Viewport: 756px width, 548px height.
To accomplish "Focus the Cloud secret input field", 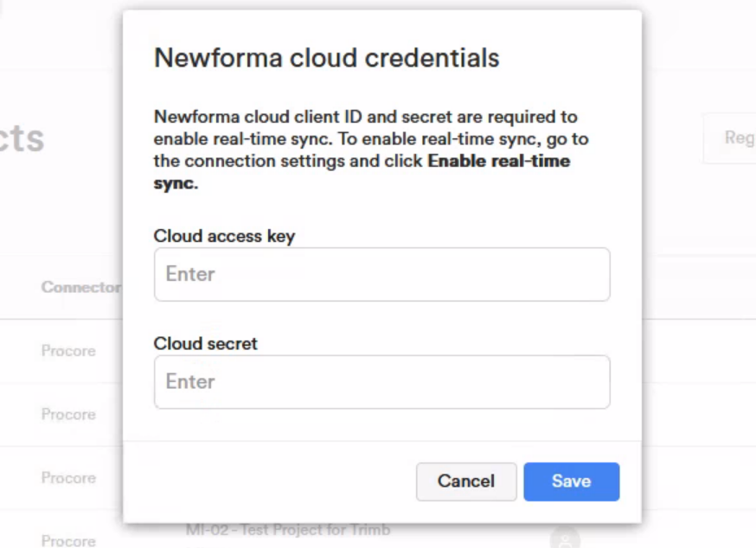I will click(381, 382).
